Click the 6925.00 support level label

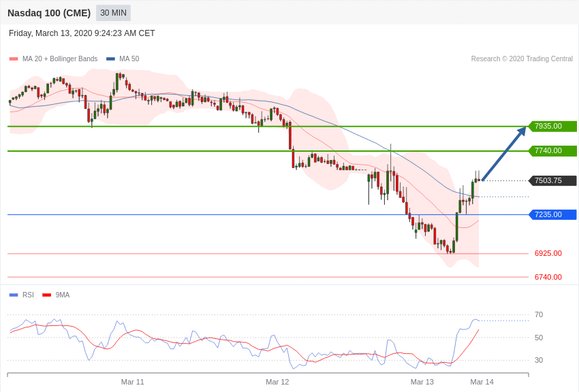[548, 254]
